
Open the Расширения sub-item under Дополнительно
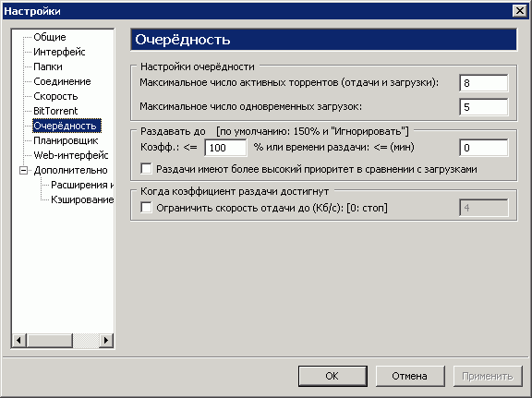(82, 185)
